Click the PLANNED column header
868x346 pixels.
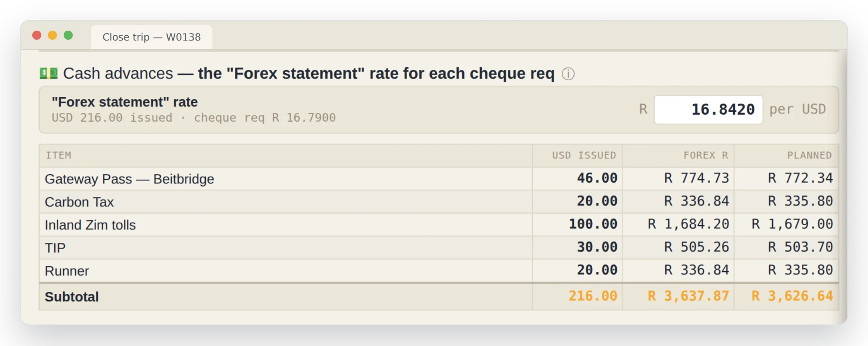point(809,155)
